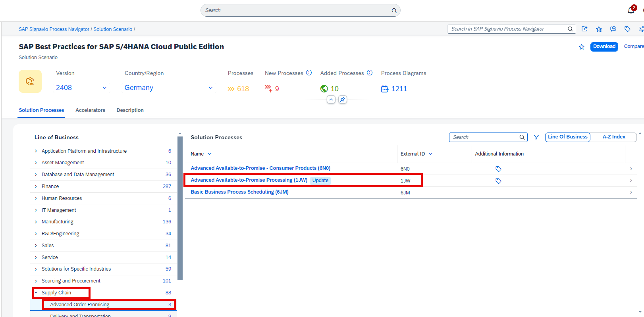
Task: Open notifications bell icon
Action: click(x=631, y=10)
